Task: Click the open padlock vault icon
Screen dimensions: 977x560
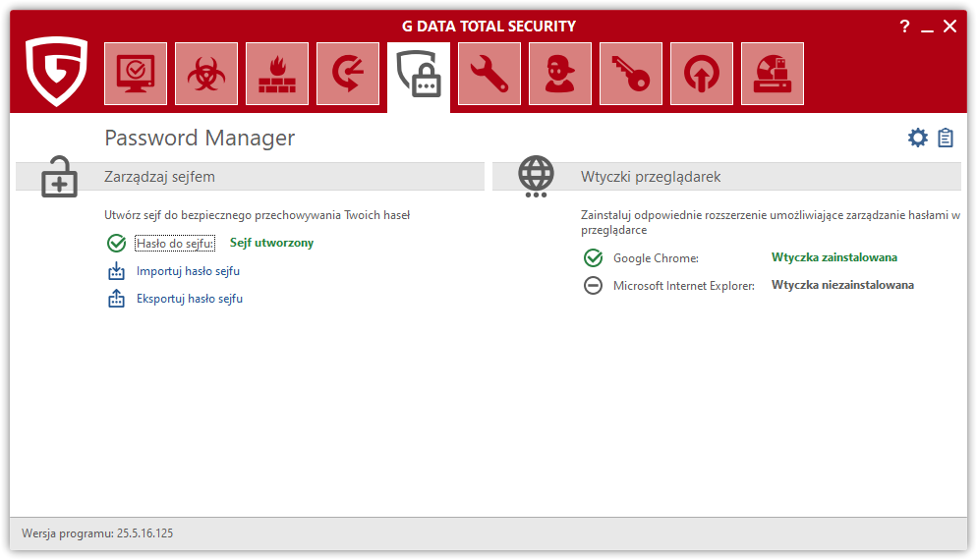Action: pyautogui.click(x=59, y=177)
